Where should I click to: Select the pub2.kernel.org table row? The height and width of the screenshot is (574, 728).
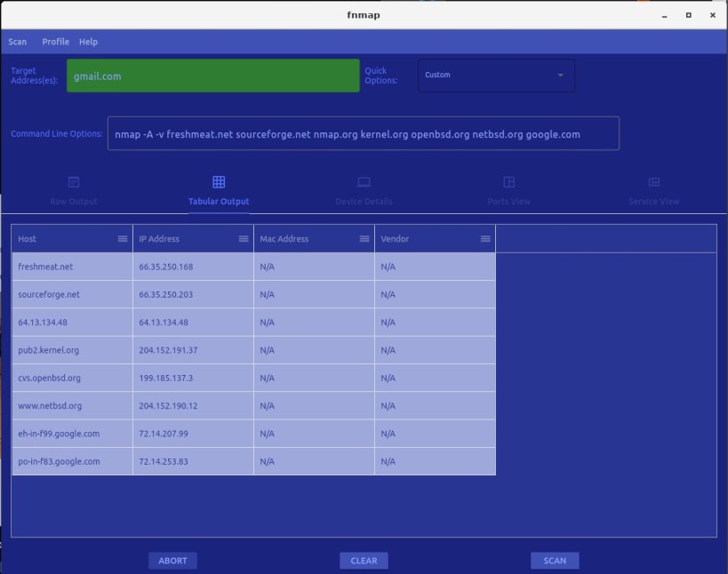tap(253, 350)
